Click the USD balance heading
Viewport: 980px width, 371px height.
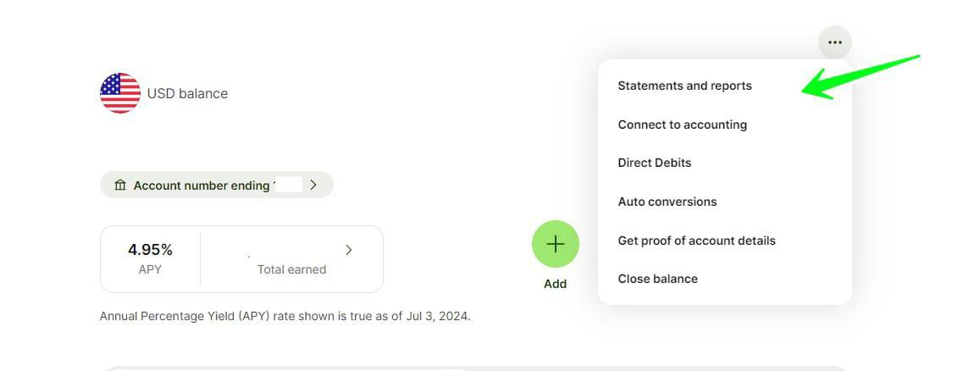tap(187, 94)
